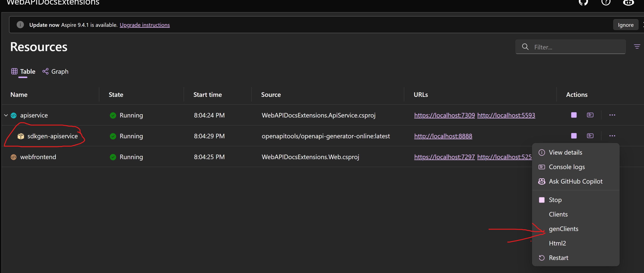Switch to the Graph view tab
Image resolution: width=644 pixels, height=273 pixels.
[x=55, y=72]
